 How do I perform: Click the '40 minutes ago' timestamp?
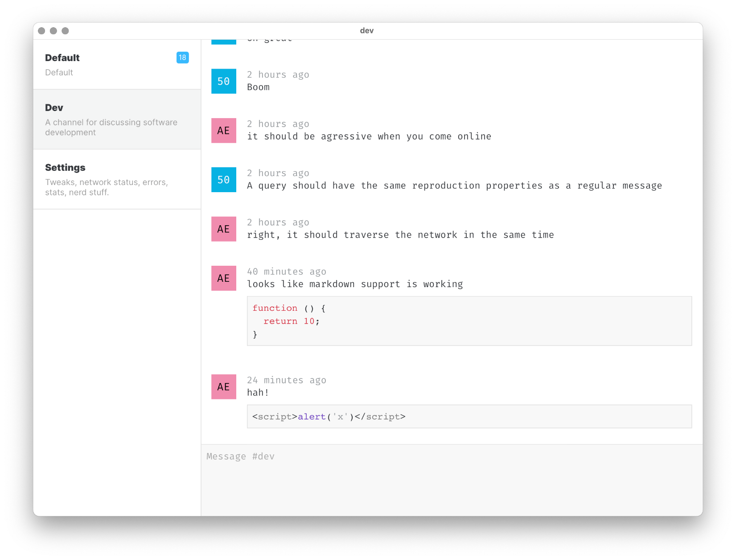pyautogui.click(x=287, y=272)
